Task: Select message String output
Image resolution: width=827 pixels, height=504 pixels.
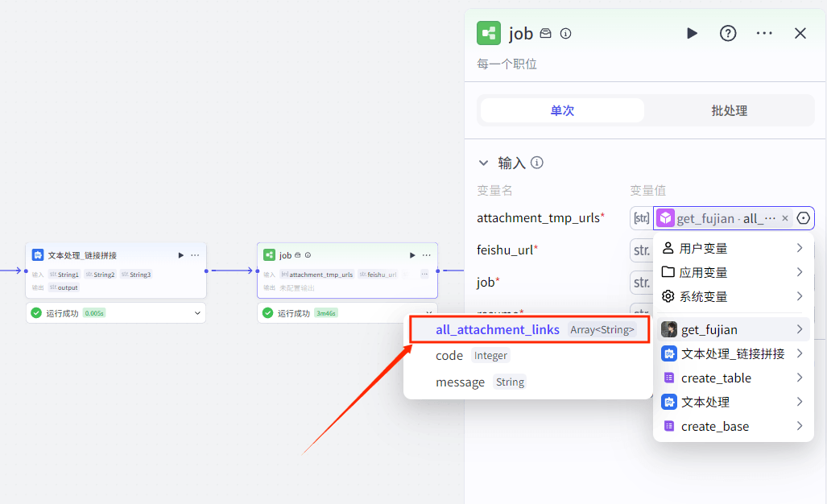Action: click(527, 382)
